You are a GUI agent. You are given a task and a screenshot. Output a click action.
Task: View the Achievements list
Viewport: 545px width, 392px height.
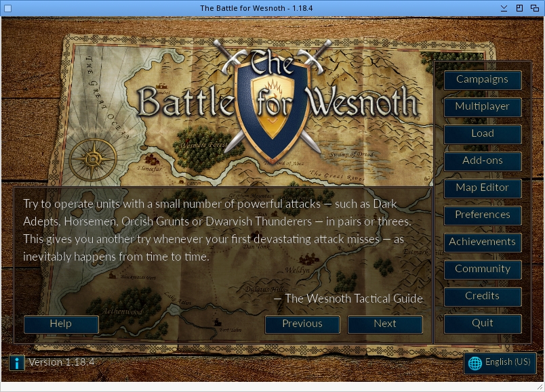click(x=482, y=242)
